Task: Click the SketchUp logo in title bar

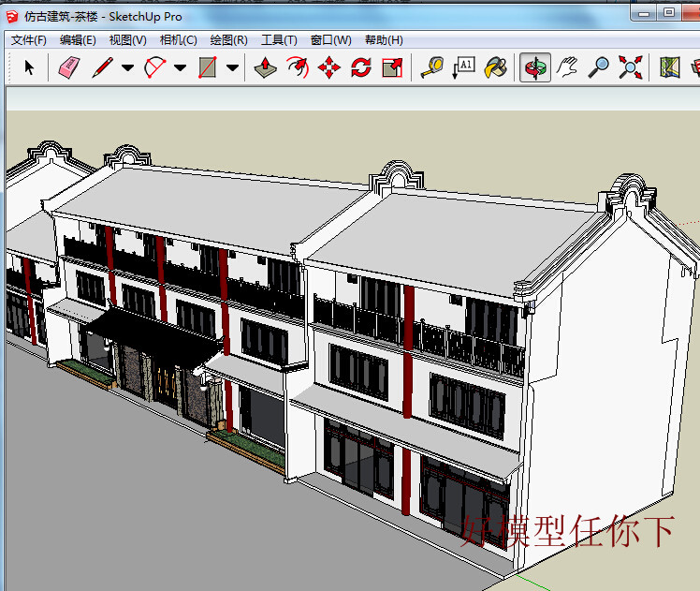Action: click(x=12, y=17)
